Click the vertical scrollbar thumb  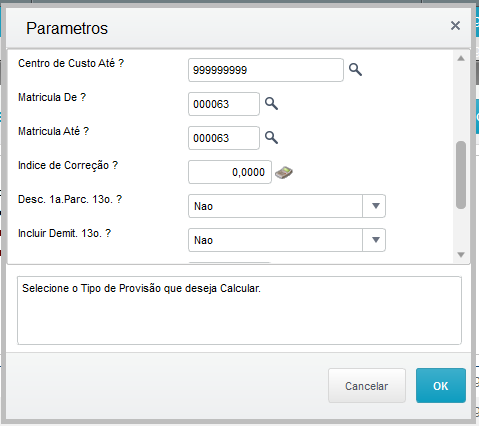461,175
